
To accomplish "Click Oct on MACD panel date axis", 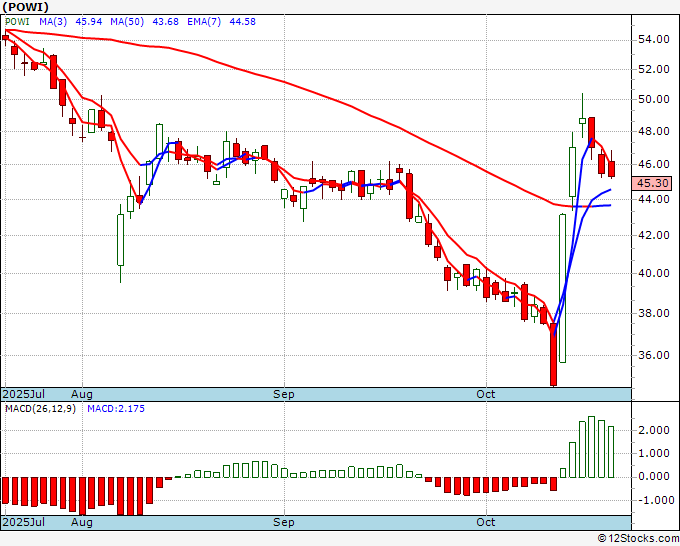I will click(x=485, y=522).
